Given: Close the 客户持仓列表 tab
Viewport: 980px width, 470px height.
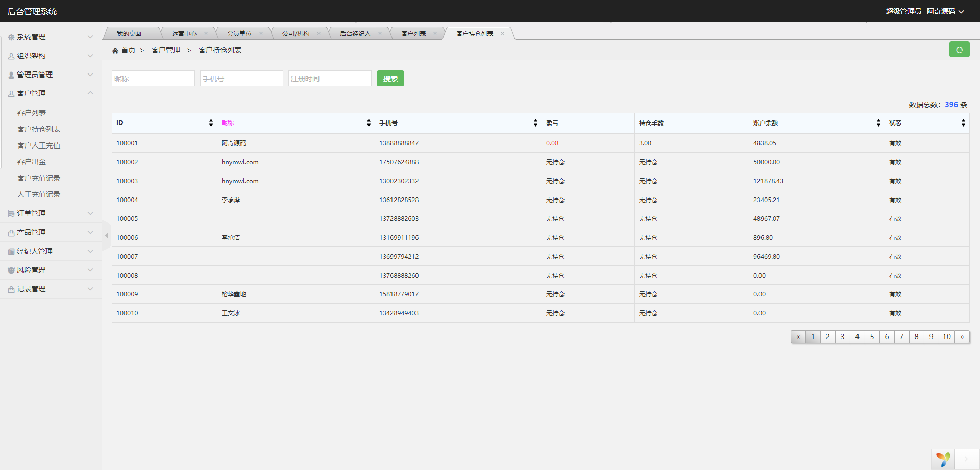Looking at the screenshot, I should click(x=502, y=34).
